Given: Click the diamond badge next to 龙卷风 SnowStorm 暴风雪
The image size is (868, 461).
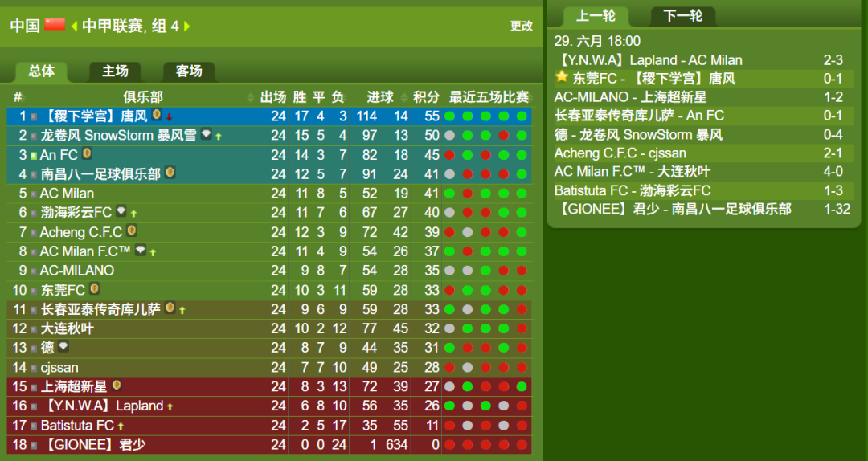Looking at the screenshot, I should point(206,134).
